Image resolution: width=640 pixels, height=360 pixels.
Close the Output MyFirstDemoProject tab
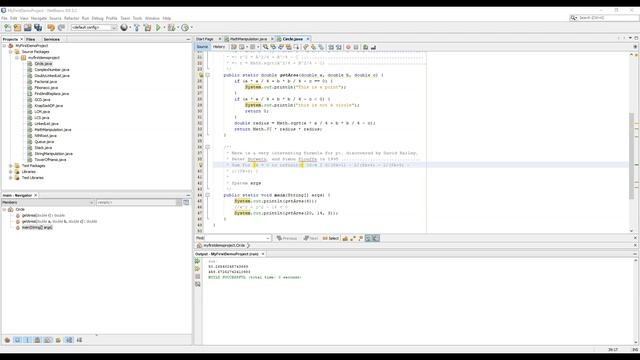coord(263,254)
